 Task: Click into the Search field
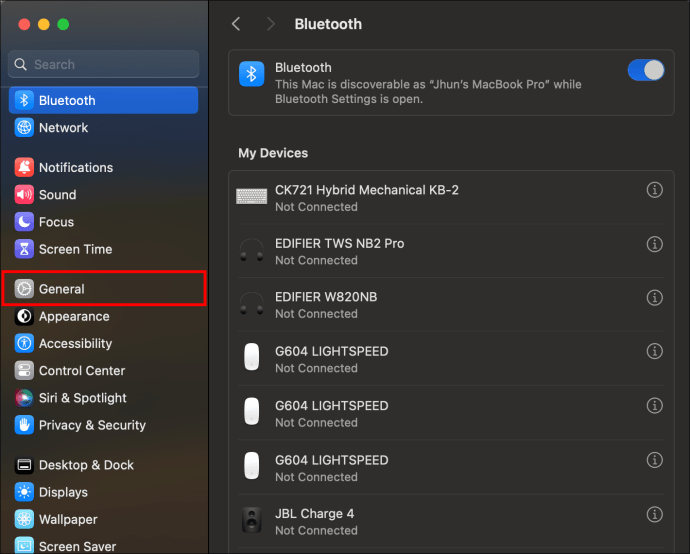(110, 64)
